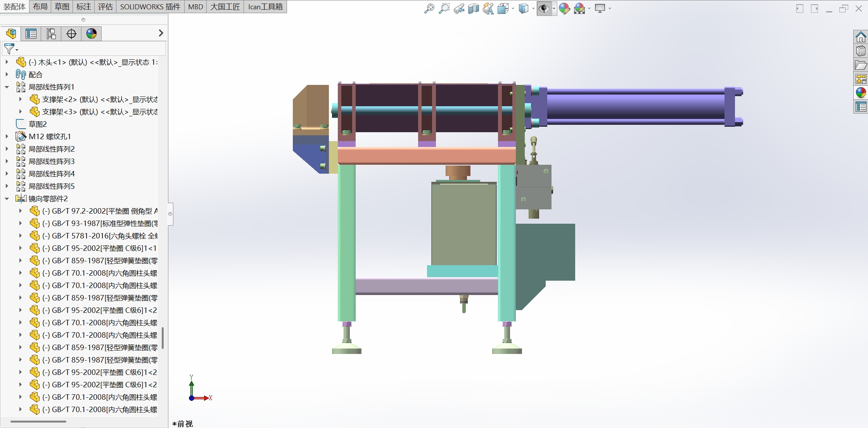Switch to the 布局 tab
The height and width of the screenshot is (428, 868).
click(40, 7)
